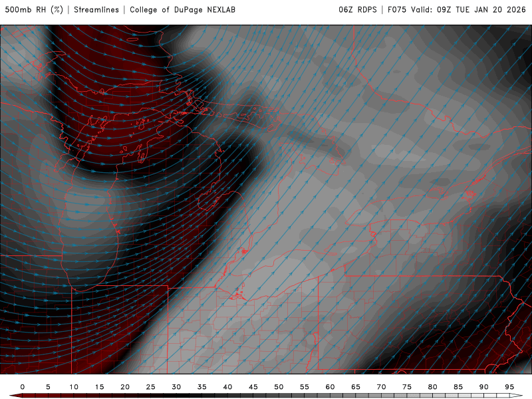
Task: Select the 95 label on the colorbar
Action: click(509, 387)
